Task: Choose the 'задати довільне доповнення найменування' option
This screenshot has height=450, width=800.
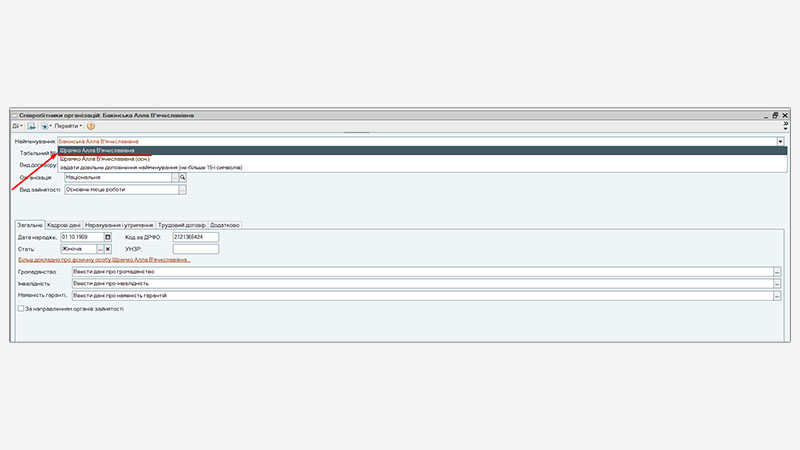Action: 150,167
